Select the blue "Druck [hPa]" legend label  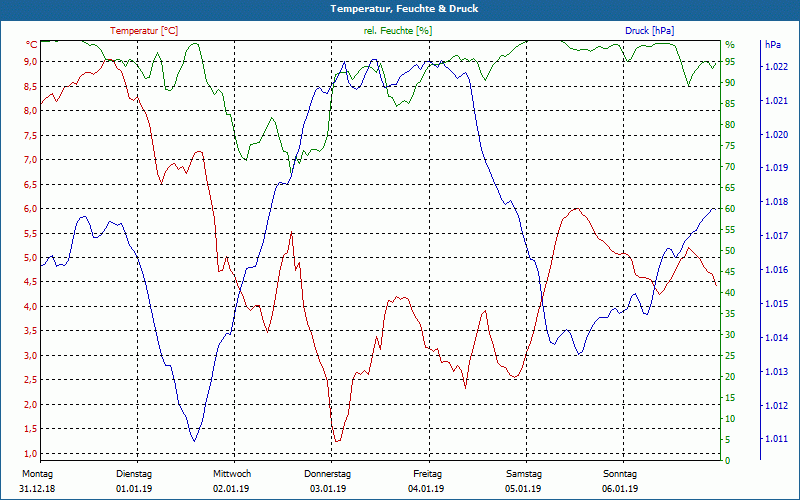click(x=649, y=31)
